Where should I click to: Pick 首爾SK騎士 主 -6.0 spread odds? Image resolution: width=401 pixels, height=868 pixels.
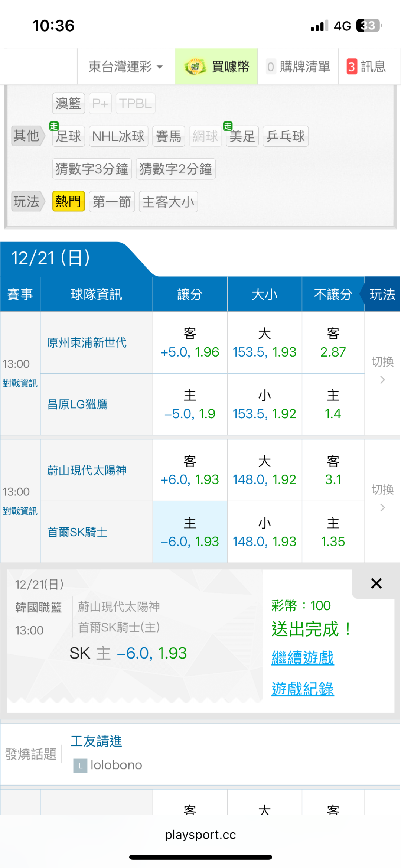[190, 532]
